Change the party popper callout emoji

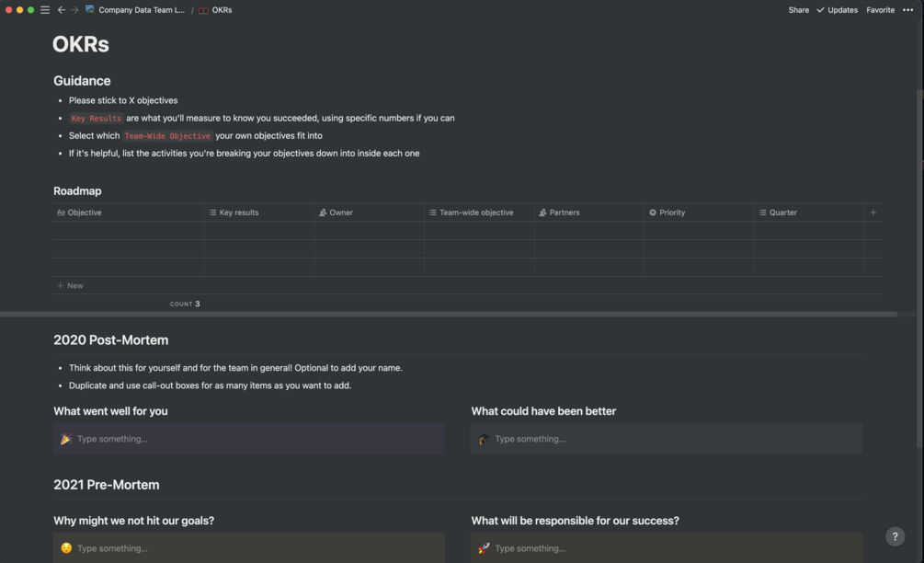point(66,440)
